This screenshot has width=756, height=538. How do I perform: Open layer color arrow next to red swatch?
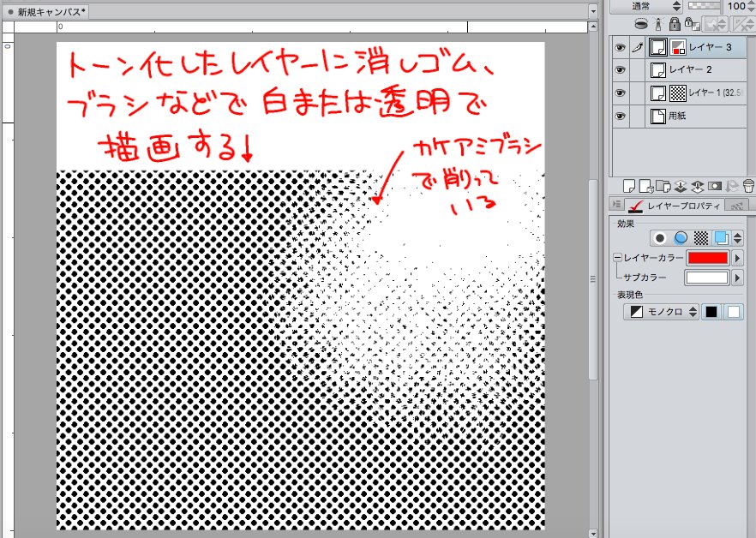[x=737, y=258]
